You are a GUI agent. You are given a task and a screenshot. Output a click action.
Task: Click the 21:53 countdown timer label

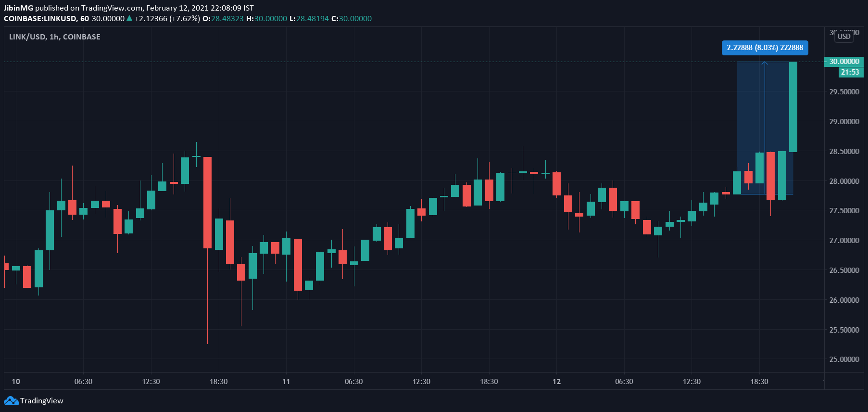[850, 72]
